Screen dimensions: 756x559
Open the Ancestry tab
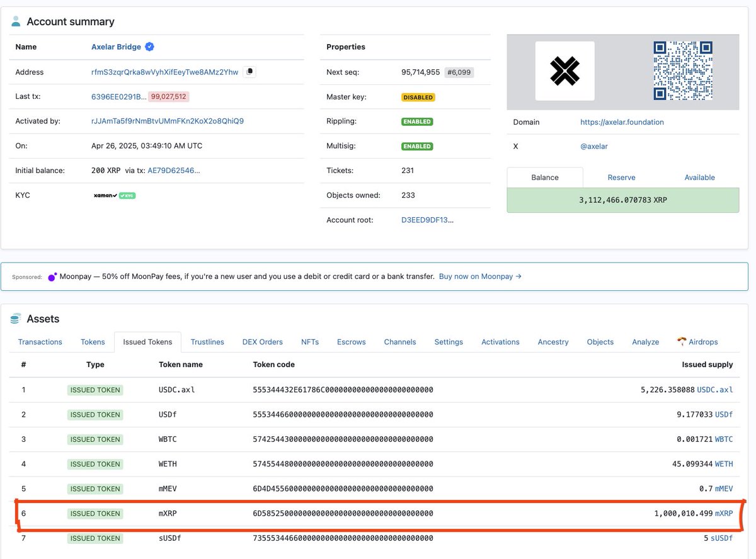[553, 342]
